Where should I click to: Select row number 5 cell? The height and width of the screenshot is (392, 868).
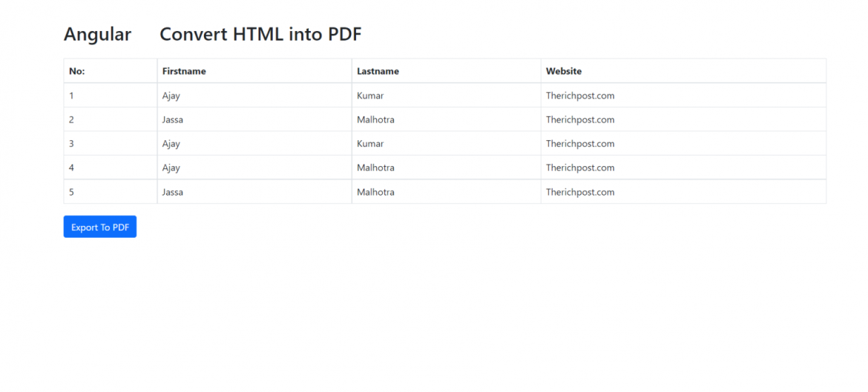[110, 192]
